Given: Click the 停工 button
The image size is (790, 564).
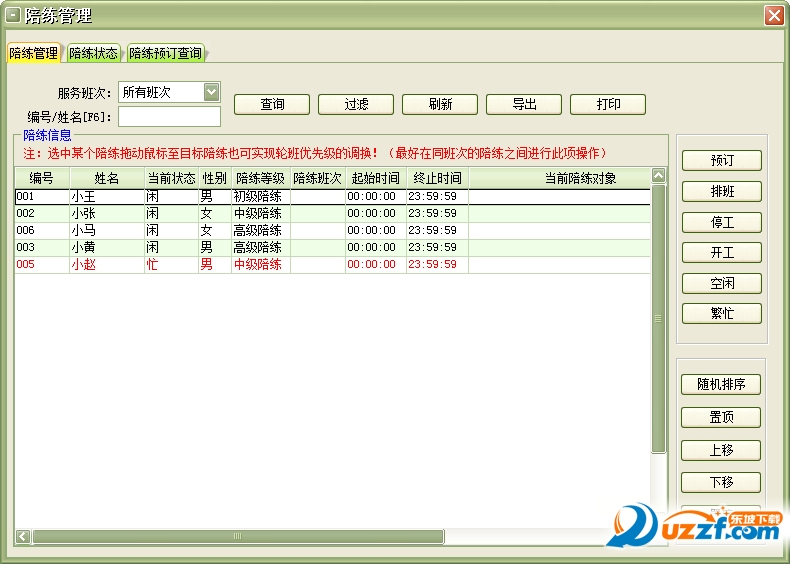Looking at the screenshot, I should pos(722,222).
